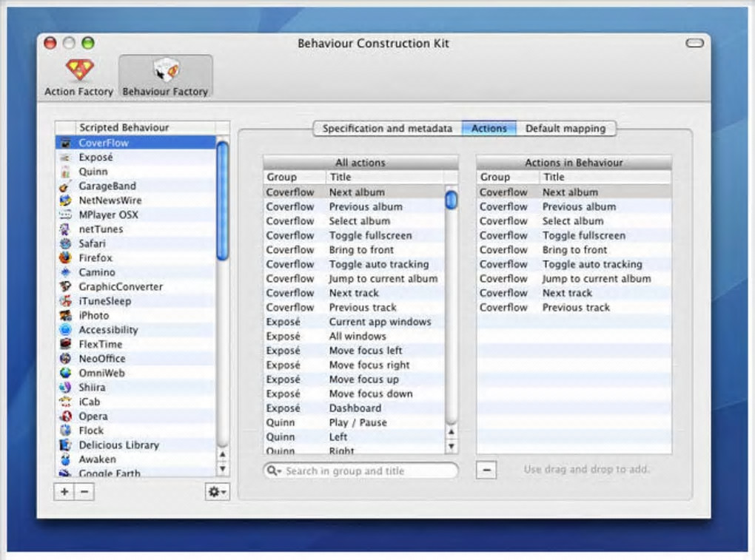The height and width of the screenshot is (560, 755).
Task: Click the Delicious Library icon
Action: tap(66, 445)
